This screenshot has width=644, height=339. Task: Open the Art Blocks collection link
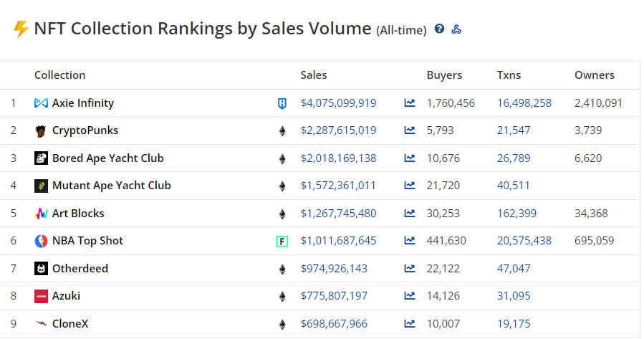pyautogui.click(x=78, y=214)
